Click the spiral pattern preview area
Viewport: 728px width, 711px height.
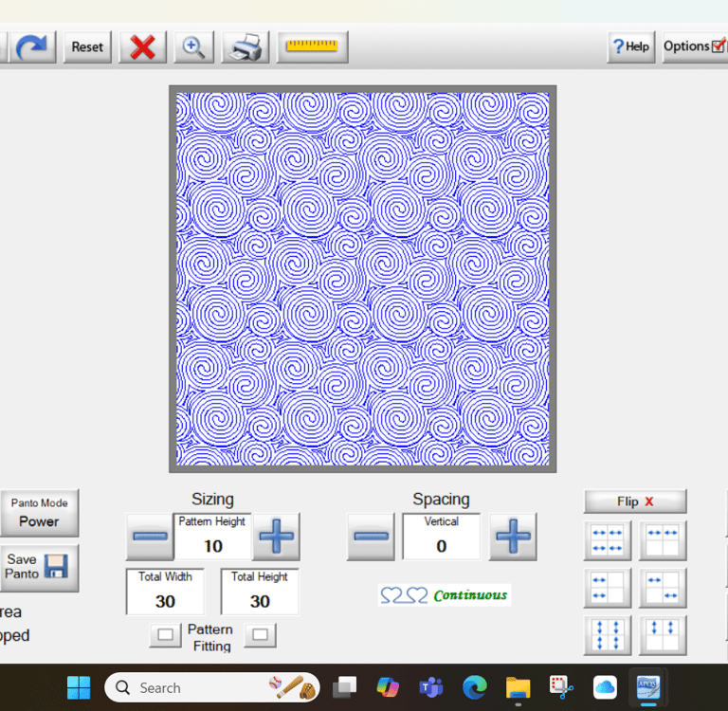pos(363,279)
